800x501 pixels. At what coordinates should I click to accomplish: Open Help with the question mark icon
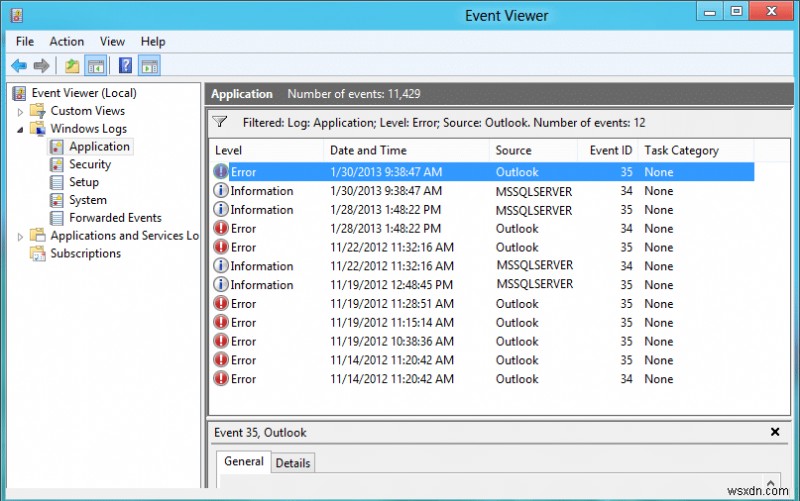[x=125, y=66]
